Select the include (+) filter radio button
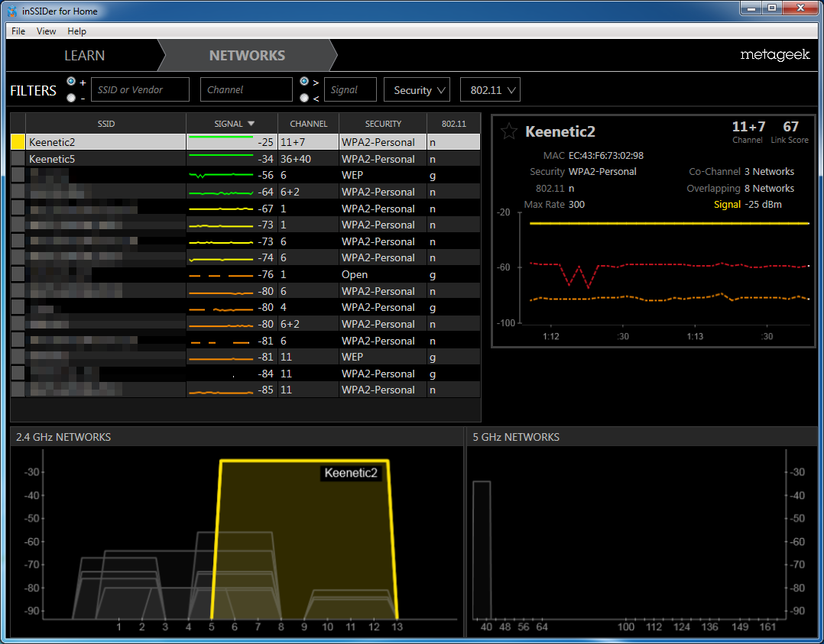Image resolution: width=824 pixels, height=644 pixels. [71, 82]
